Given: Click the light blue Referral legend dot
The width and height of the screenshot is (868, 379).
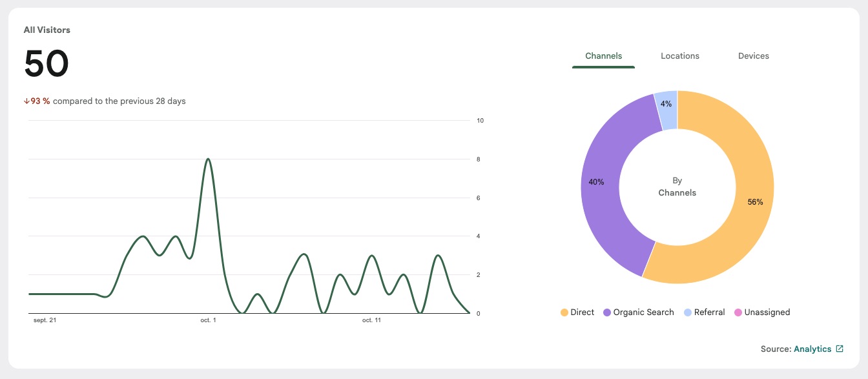Looking at the screenshot, I should [688, 312].
